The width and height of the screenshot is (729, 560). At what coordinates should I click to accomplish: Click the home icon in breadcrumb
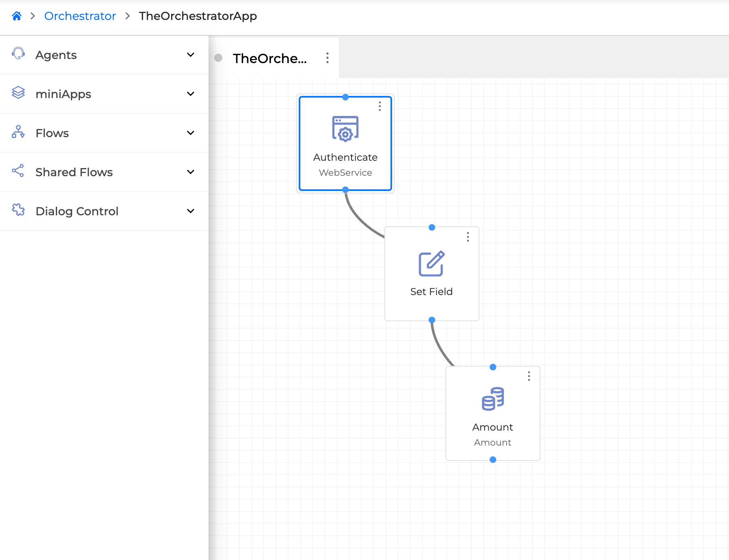(17, 16)
